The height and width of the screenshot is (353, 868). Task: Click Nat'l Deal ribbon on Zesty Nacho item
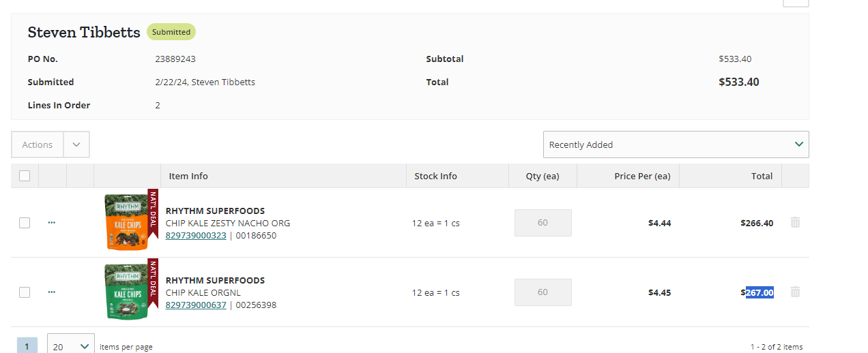[x=153, y=211]
